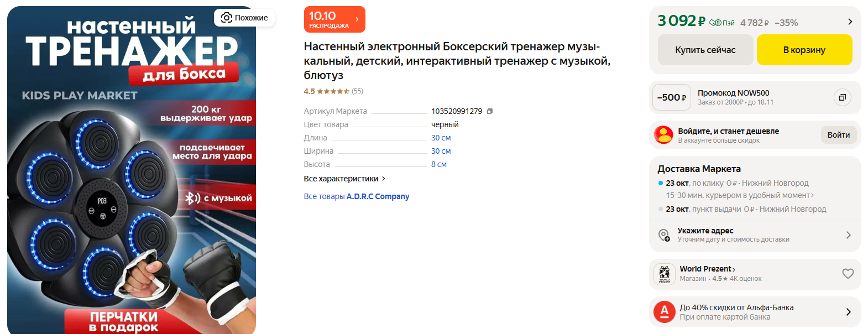Click the Pay split payment icon
This screenshot has width=868, height=334.
(x=721, y=23)
